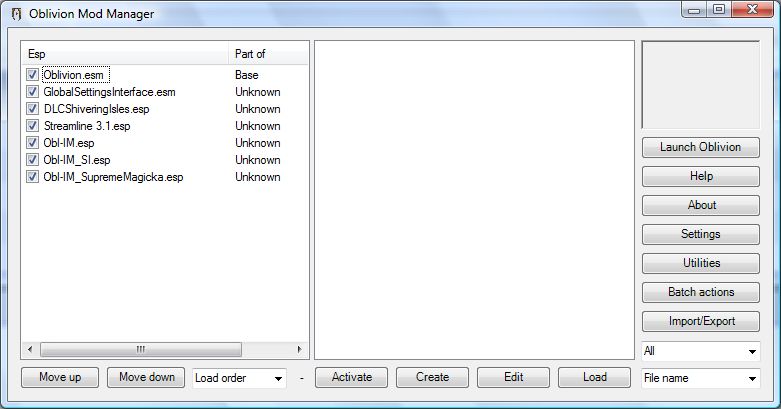Viewport: 781px width, 409px height.
Task: Click the horizontal scrollbar thumb in esp list
Action: pos(141,349)
